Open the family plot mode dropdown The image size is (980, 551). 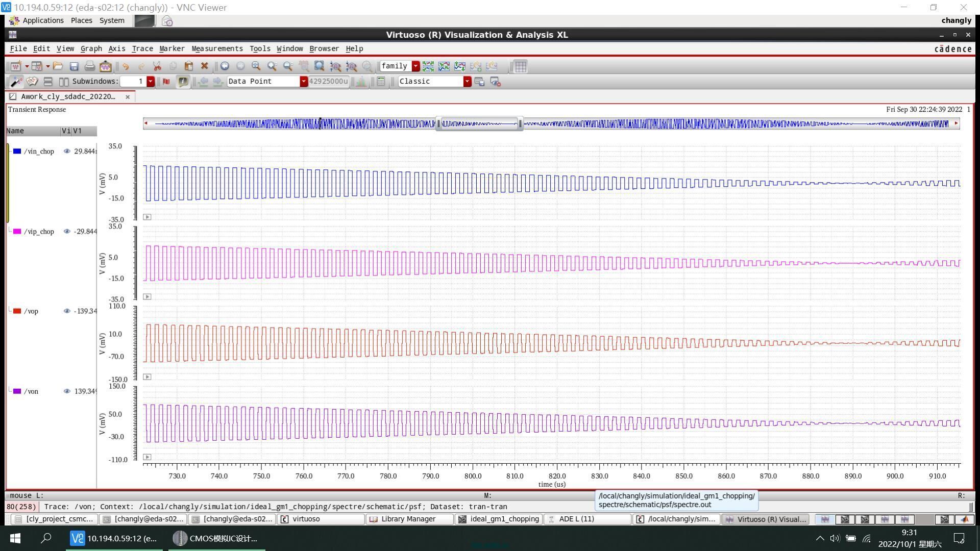tap(416, 66)
